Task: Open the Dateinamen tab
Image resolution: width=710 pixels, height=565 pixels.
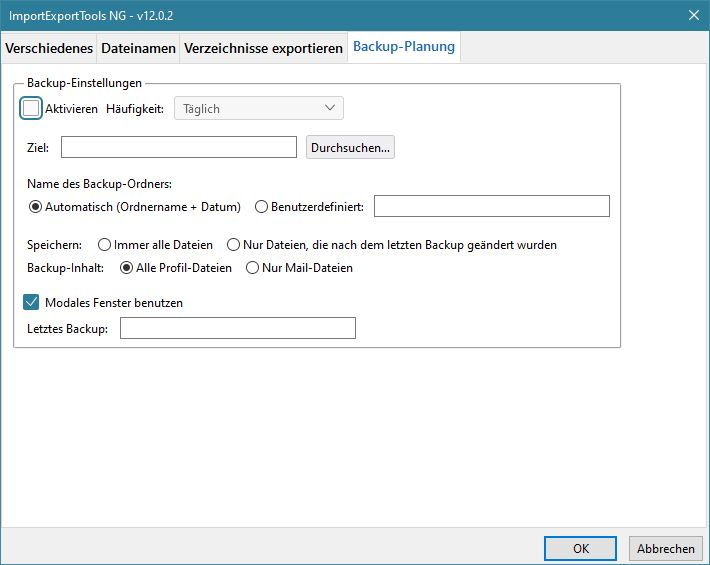Action: 139,48
